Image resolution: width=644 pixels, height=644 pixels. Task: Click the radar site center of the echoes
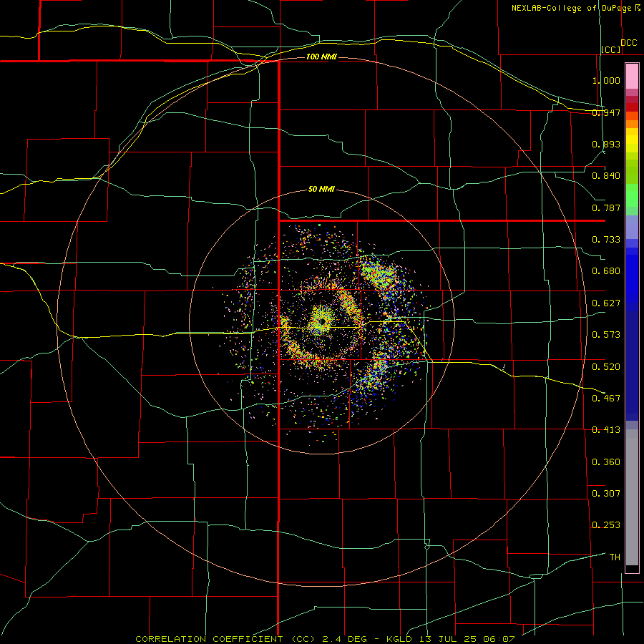pos(323,321)
